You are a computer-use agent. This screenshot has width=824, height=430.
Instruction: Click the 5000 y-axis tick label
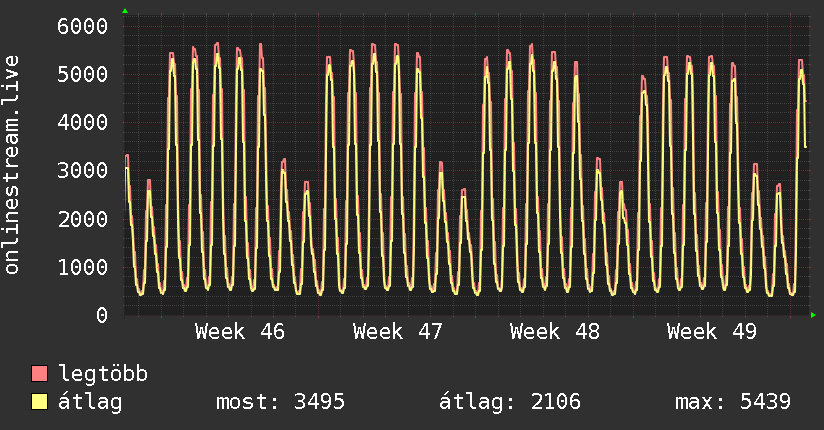pyautogui.click(x=82, y=74)
